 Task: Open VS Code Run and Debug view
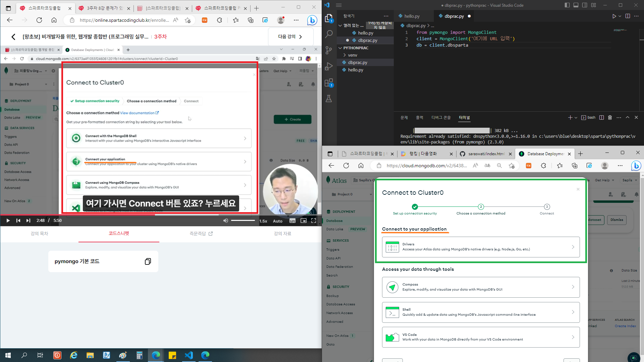coord(329,66)
